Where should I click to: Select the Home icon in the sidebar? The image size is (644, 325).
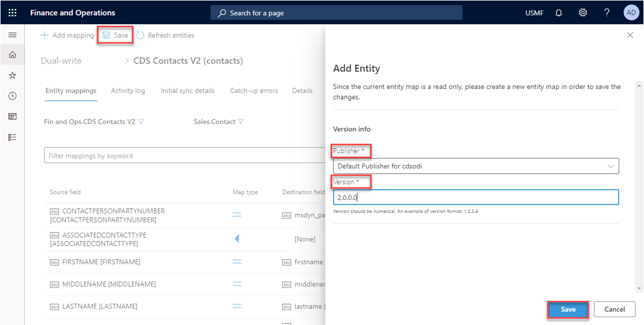click(12, 54)
